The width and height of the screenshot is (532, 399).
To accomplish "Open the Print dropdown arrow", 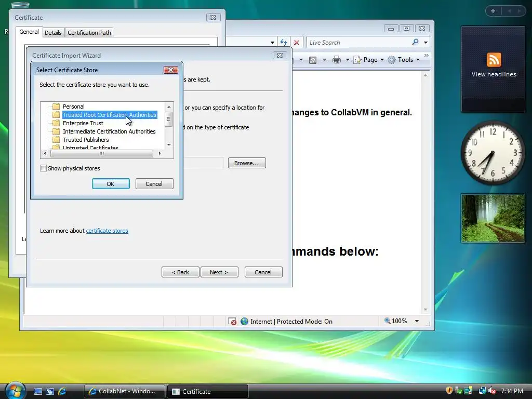I will click(x=348, y=60).
